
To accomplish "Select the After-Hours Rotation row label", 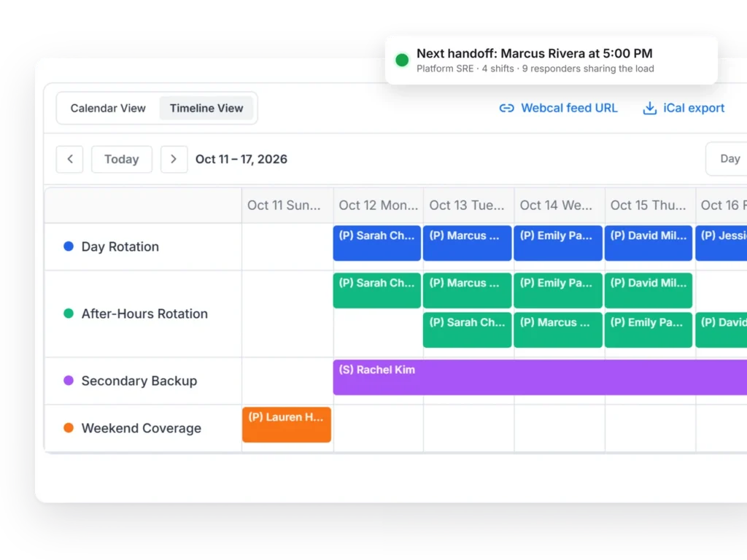I will click(144, 314).
